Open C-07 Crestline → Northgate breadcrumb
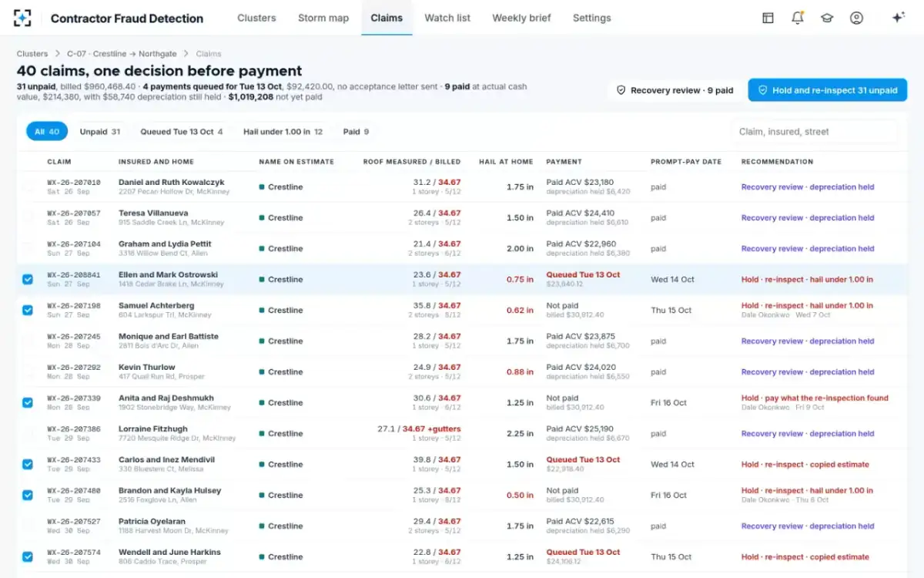This screenshot has width=924, height=578. [122, 54]
